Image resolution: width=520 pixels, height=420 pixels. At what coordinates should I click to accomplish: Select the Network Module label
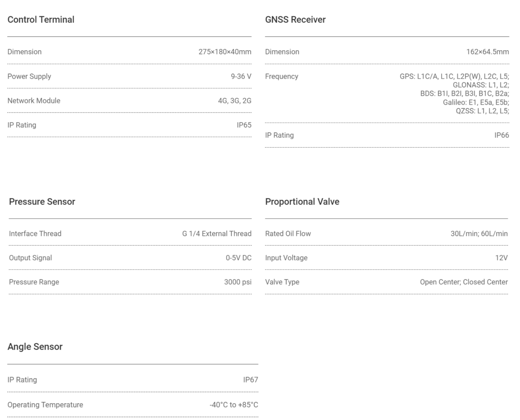(34, 101)
